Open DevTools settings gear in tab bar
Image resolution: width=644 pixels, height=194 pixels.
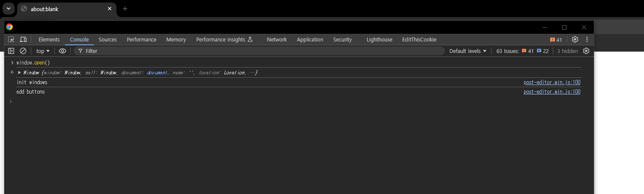coord(575,39)
